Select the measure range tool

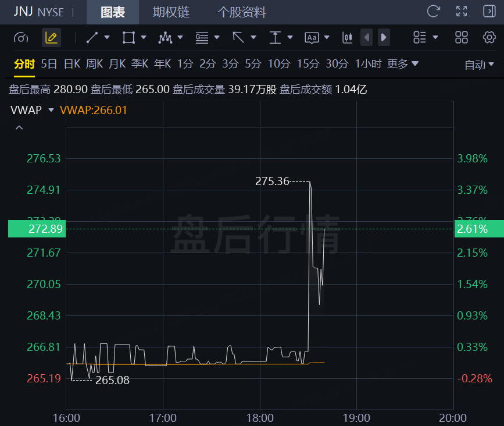[x=275, y=38]
